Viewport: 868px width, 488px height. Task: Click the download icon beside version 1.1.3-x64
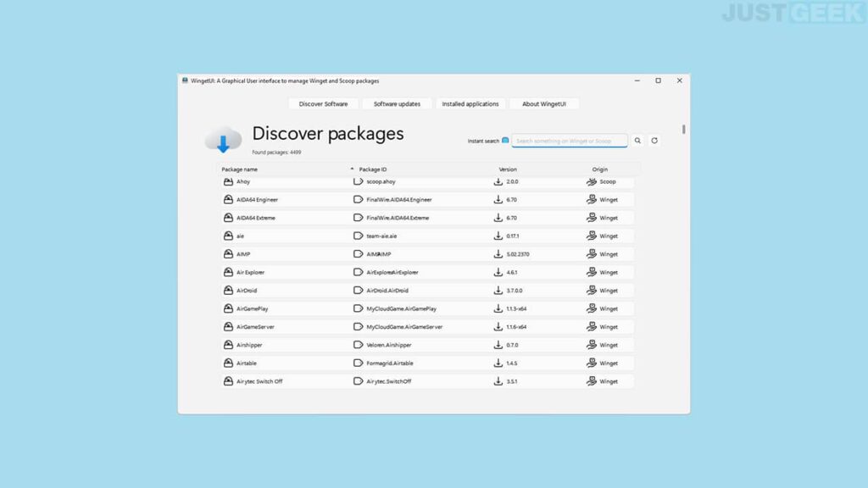pyautogui.click(x=498, y=308)
